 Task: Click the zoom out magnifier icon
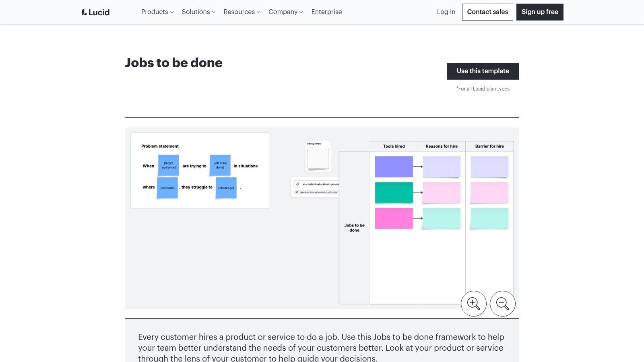pos(502,304)
